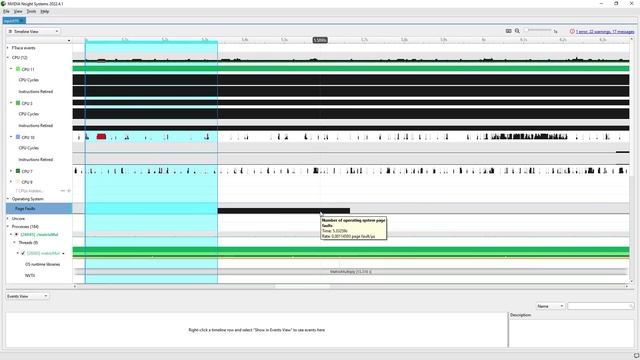640x360 pixels.
Task: Collapse the CPU 10 row
Action: coord(11,137)
